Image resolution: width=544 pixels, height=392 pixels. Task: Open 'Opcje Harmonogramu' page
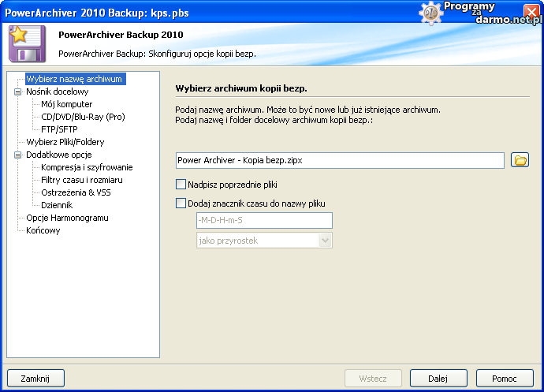(x=67, y=218)
